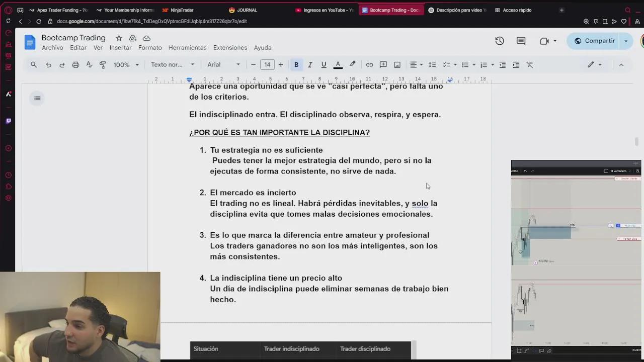Click the move-to-Drive folder icon
Screen dimensions: 644x362
(x=133, y=38)
